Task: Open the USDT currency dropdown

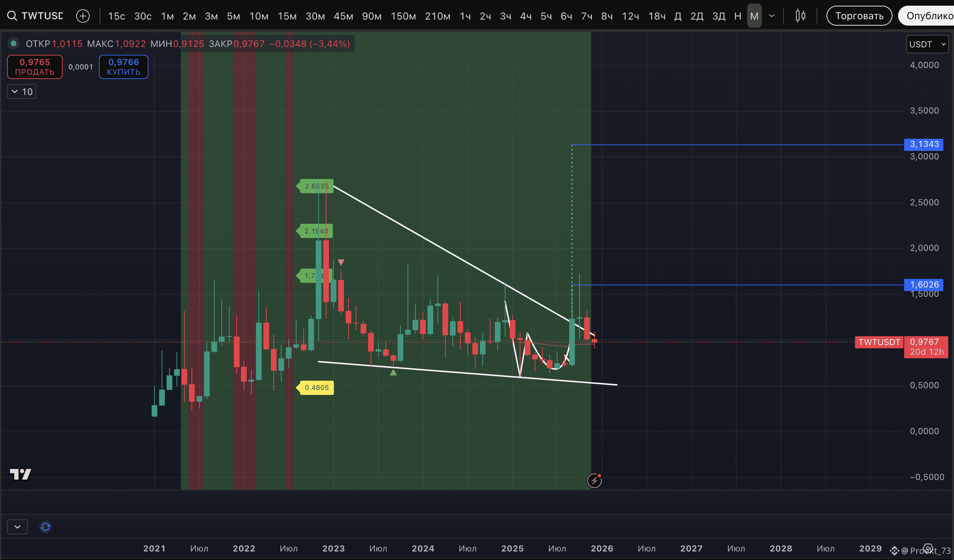Action: (927, 44)
